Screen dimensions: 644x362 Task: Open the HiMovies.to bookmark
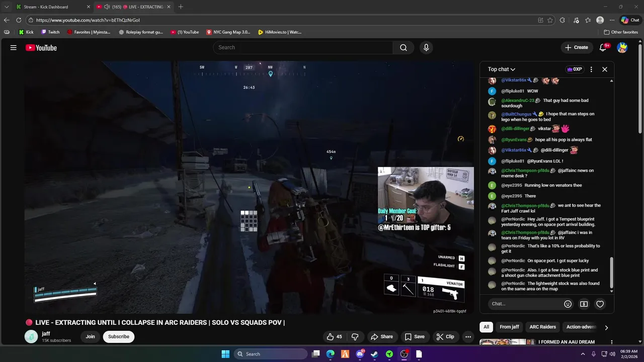coord(279,32)
